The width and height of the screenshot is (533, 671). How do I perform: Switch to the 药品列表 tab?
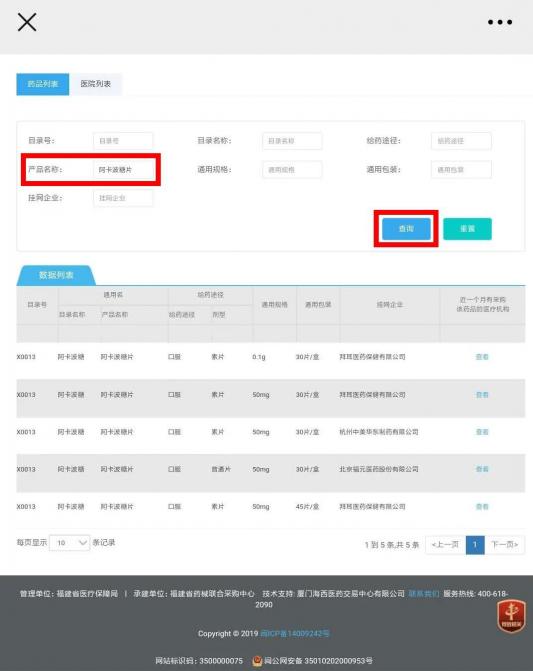43,84
